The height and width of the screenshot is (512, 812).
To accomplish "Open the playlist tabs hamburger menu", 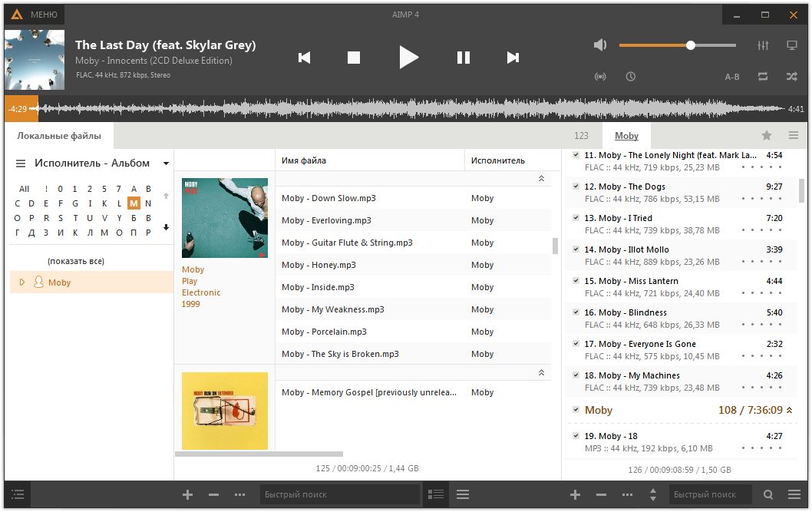I will tap(794, 136).
